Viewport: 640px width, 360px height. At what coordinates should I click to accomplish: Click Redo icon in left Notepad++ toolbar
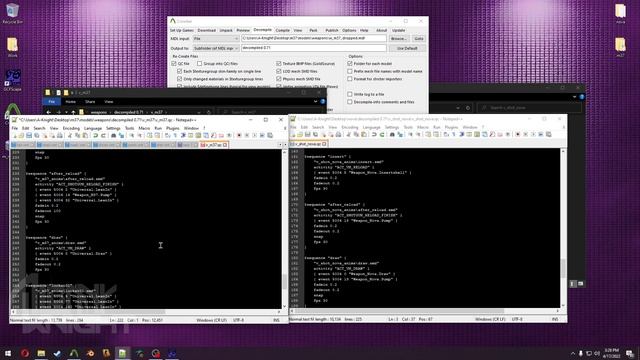(x=103, y=135)
